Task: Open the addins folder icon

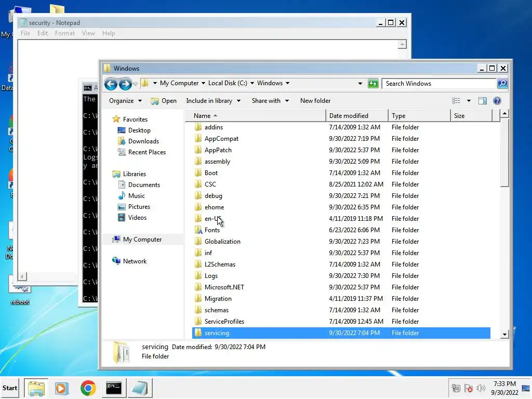Action: [198, 127]
